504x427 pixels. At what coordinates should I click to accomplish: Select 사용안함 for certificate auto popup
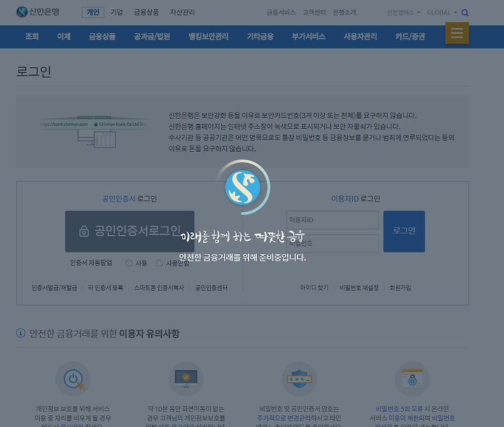(x=160, y=263)
